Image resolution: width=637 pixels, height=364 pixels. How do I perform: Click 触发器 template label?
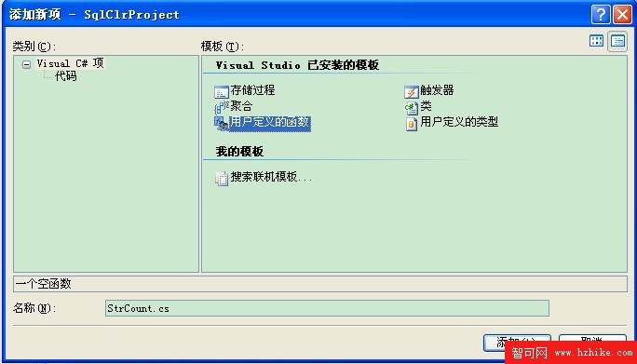[x=437, y=90]
